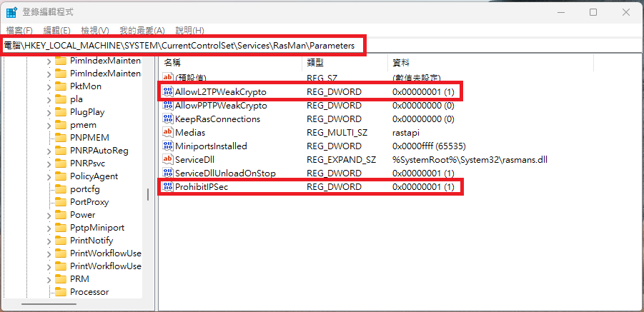Open the 說明(H) menu
This screenshot has height=312, width=644.
point(189,30)
